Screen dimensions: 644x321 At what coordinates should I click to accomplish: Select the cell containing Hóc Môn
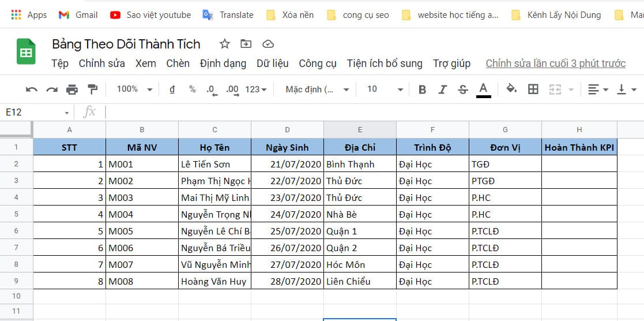point(360,264)
